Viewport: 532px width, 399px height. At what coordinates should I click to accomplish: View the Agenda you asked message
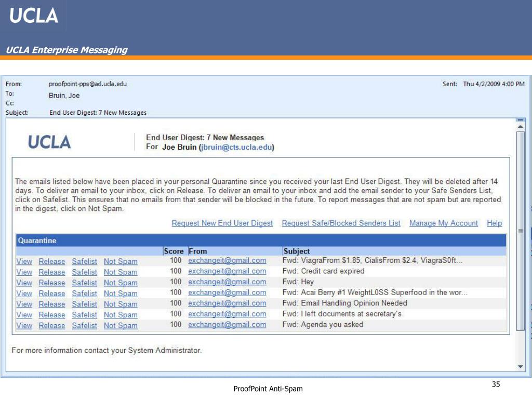point(24,326)
